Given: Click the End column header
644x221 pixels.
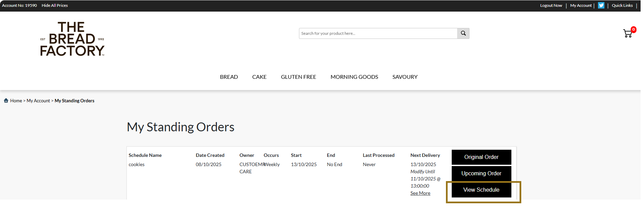Looking at the screenshot, I should [x=331, y=155].
